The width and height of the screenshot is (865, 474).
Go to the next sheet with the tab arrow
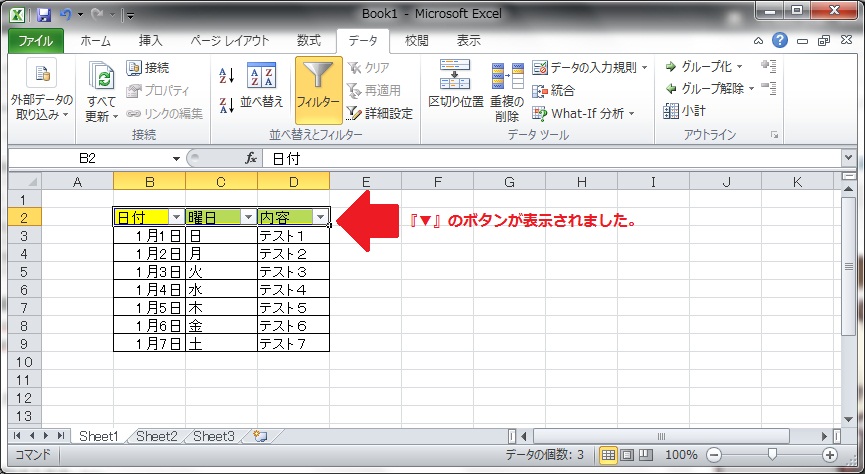(x=45, y=436)
